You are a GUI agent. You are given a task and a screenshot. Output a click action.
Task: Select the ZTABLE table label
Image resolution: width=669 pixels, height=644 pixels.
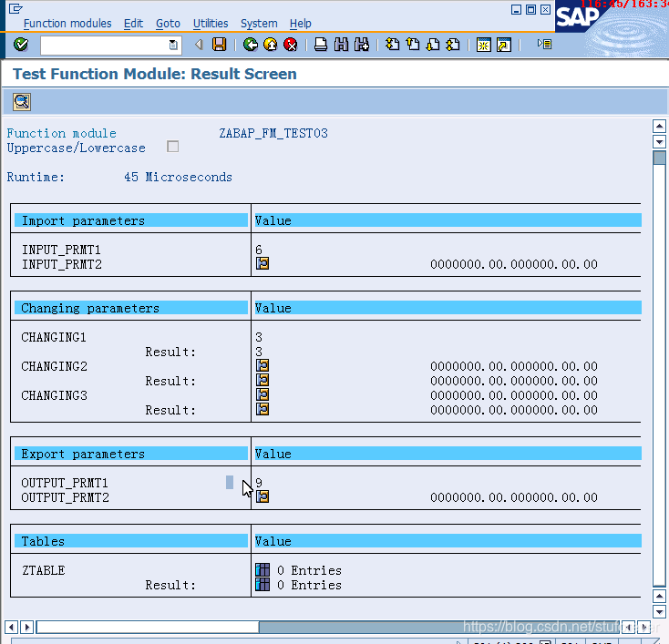tap(43, 570)
